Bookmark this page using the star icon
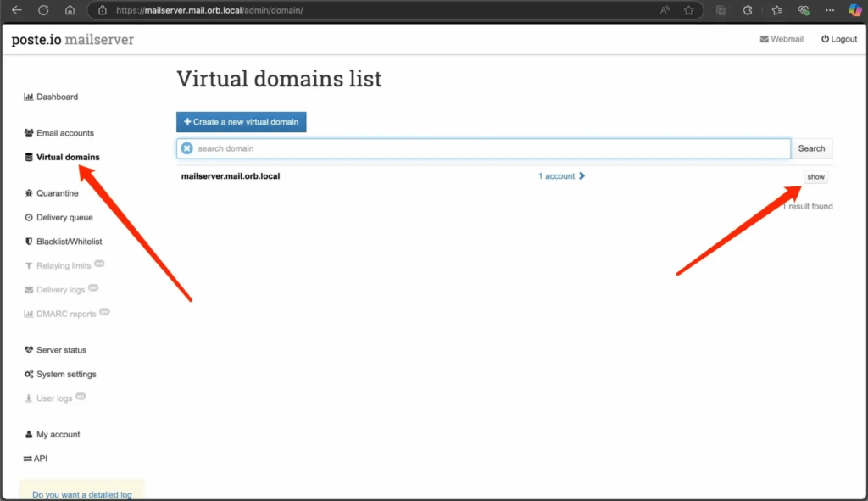868x501 pixels. coord(689,11)
